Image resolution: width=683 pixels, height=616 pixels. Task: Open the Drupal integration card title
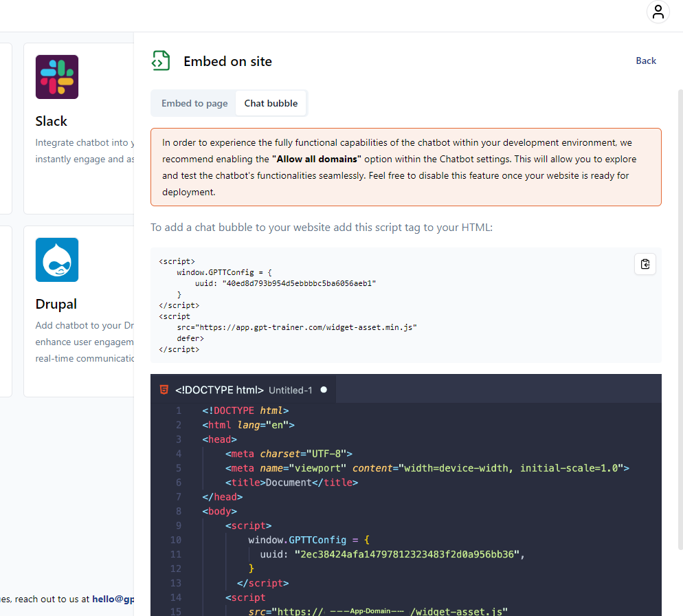(x=56, y=304)
